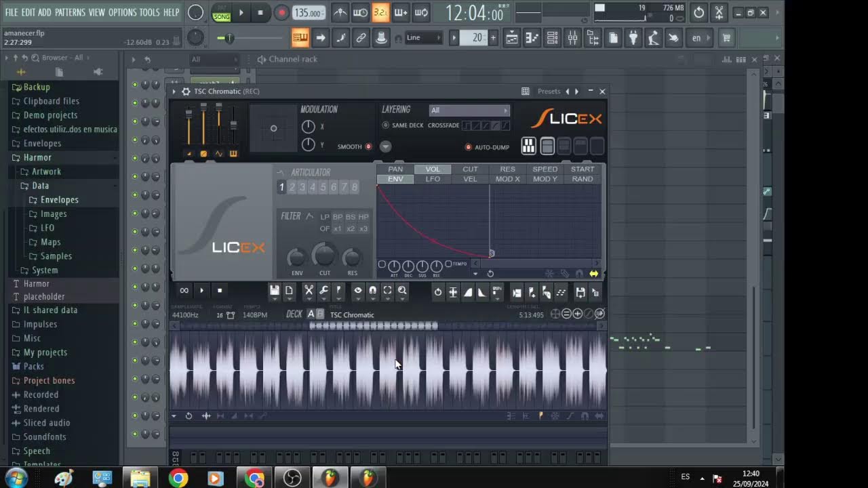
Task: Open the Piano roll view icon
Action: click(532, 38)
